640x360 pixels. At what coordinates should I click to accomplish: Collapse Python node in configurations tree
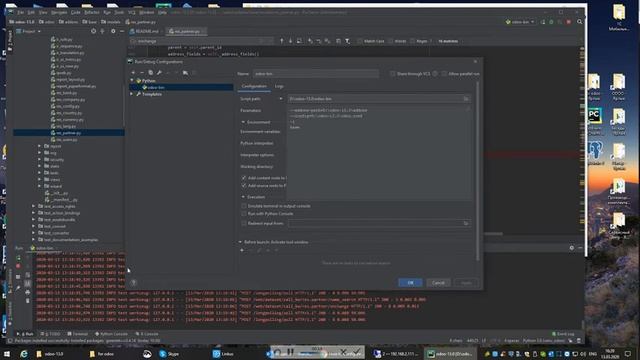click(x=132, y=80)
